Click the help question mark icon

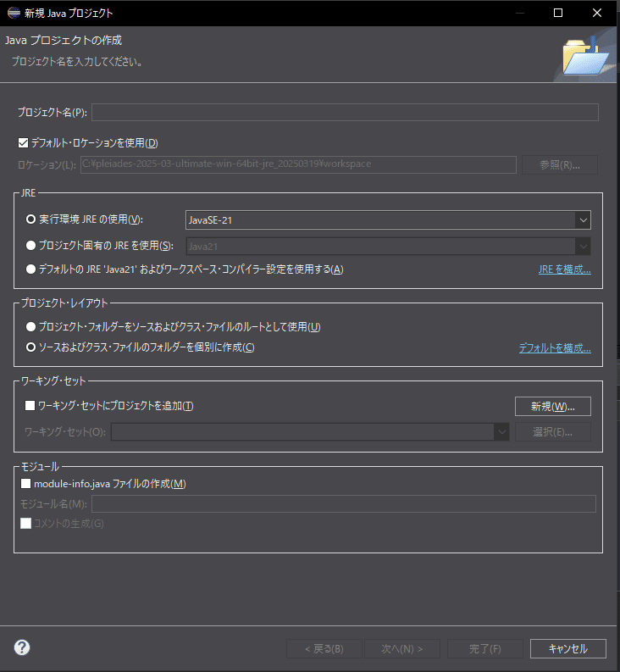click(22, 647)
